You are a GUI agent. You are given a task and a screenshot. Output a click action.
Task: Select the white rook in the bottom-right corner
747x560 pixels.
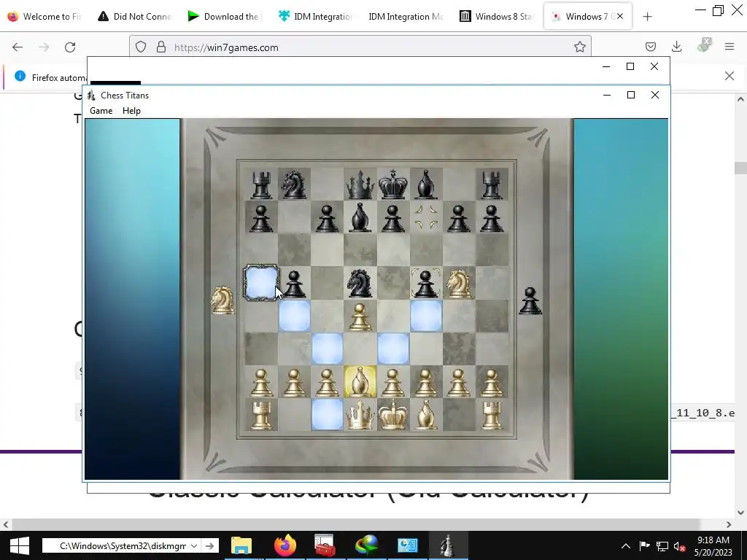[492, 415]
